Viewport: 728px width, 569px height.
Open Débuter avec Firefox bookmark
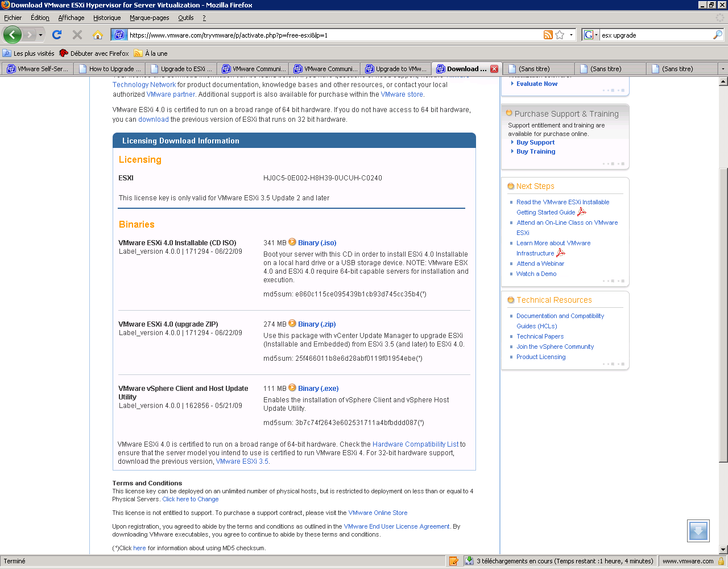(x=94, y=53)
